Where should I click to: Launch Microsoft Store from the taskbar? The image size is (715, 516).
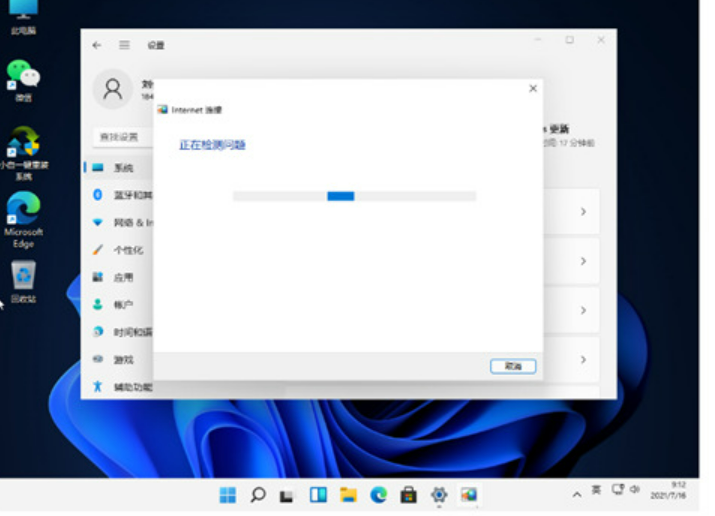[408, 495]
